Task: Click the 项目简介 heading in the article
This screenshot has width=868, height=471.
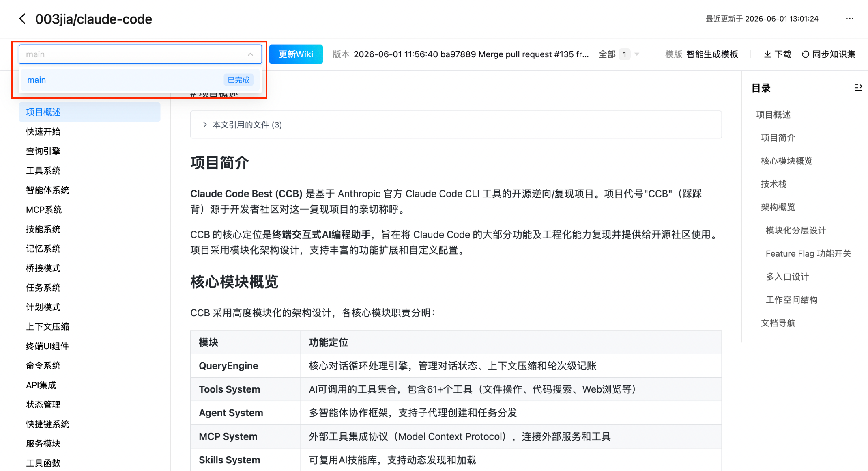Action: (x=219, y=163)
